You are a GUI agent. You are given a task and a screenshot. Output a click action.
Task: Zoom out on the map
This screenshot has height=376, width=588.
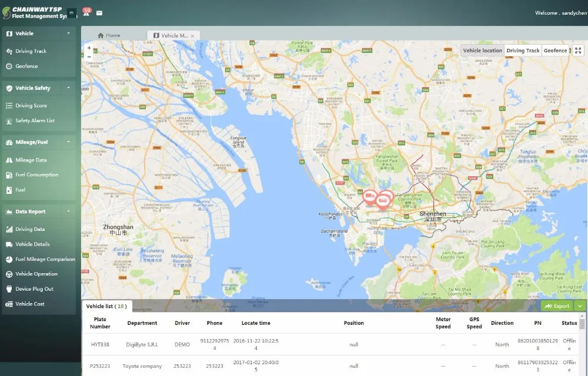tap(89, 56)
